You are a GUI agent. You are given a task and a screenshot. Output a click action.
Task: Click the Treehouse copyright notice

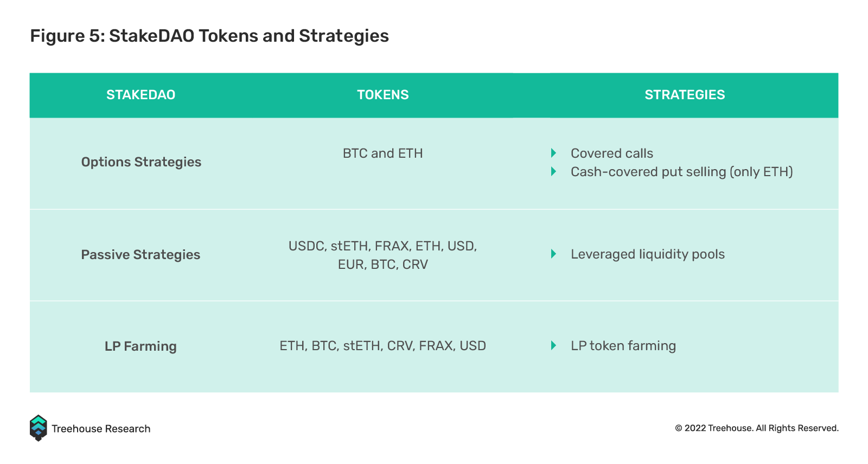point(757,428)
